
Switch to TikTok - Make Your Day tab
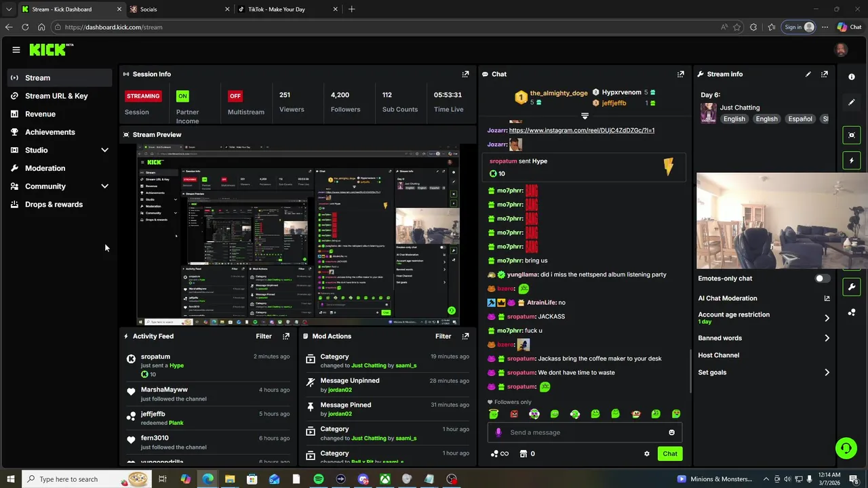click(287, 9)
